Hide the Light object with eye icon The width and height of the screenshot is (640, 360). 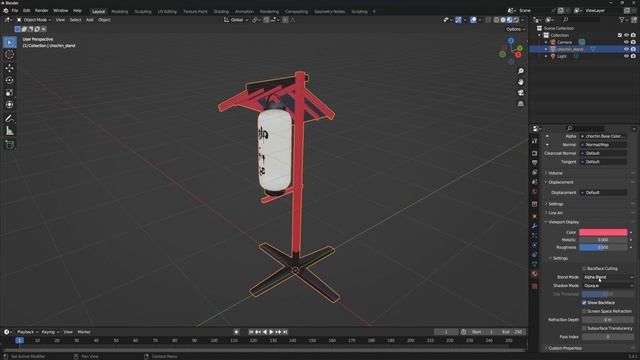click(626, 56)
